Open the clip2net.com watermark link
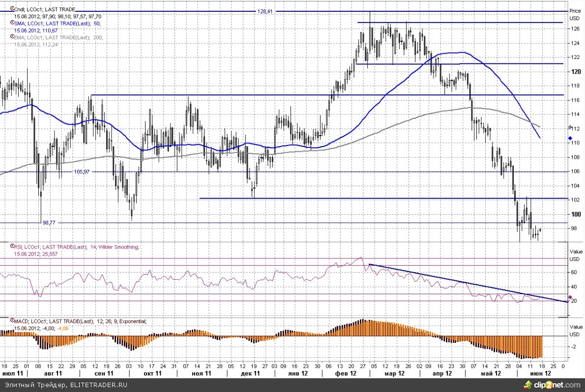The width and height of the screenshot is (585, 392). [563, 385]
